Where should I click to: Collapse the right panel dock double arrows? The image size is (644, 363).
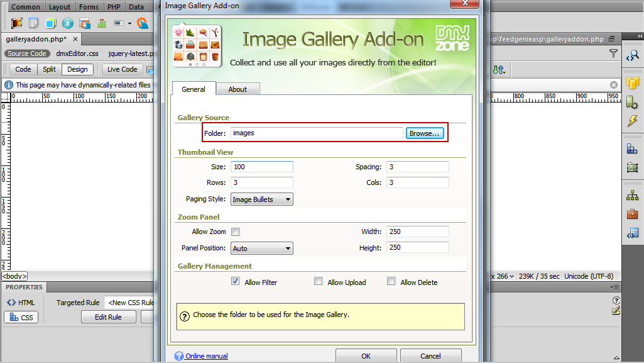[640, 36]
